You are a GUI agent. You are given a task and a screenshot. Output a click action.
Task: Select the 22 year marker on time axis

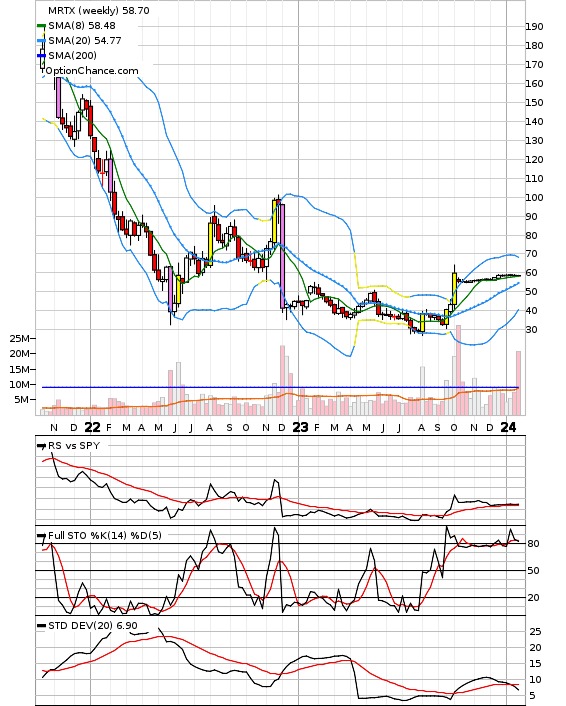[x=92, y=427]
